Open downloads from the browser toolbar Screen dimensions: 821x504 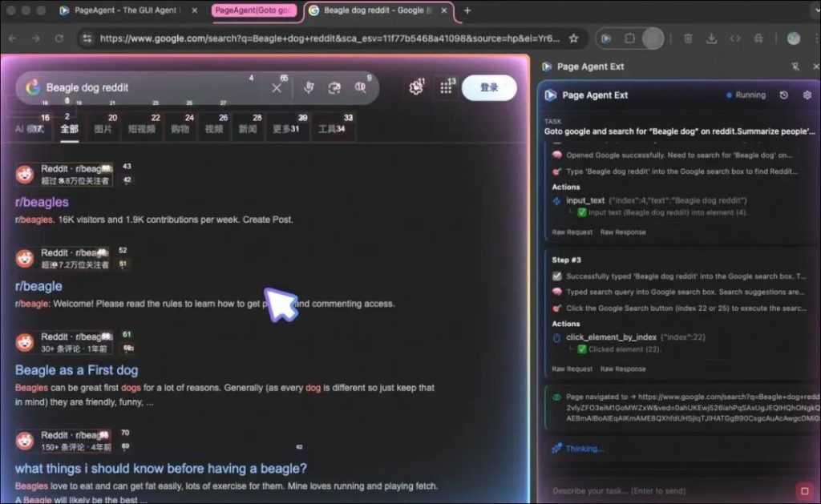pyautogui.click(x=712, y=38)
